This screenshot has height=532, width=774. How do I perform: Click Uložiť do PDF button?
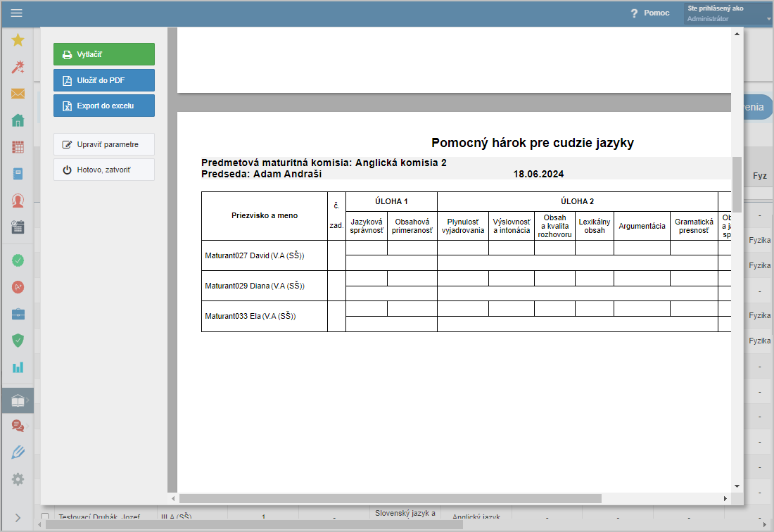click(x=104, y=80)
